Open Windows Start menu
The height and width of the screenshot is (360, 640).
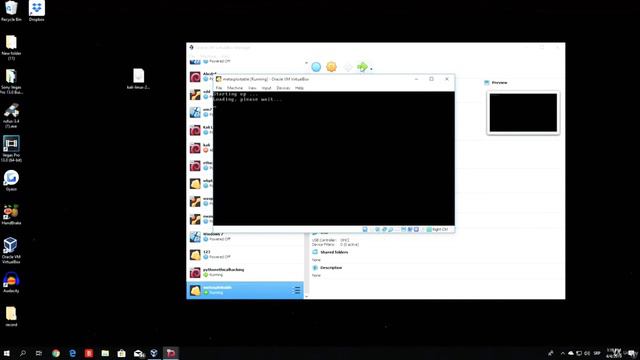(7, 353)
